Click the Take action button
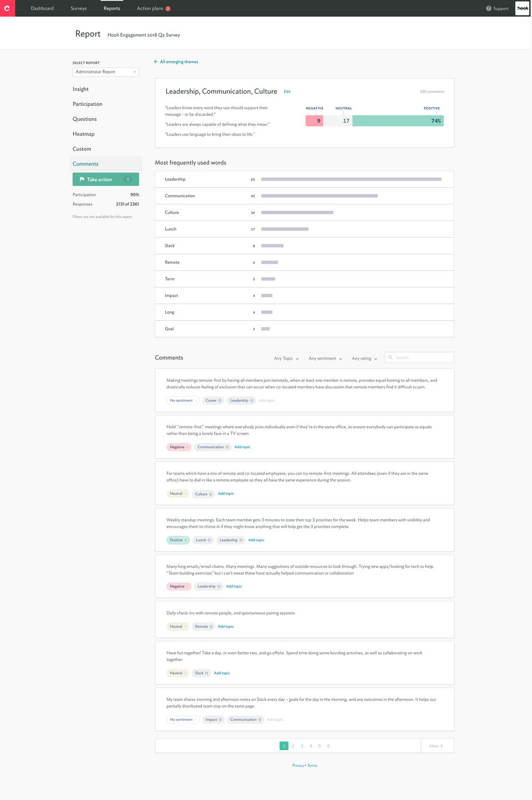This screenshot has width=532, height=800. click(x=106, y=179)
